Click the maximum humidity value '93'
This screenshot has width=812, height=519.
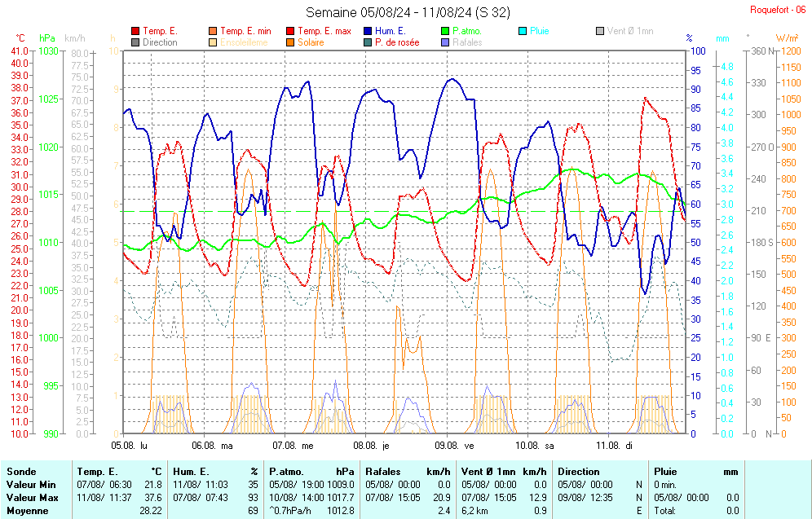point(253,497)
